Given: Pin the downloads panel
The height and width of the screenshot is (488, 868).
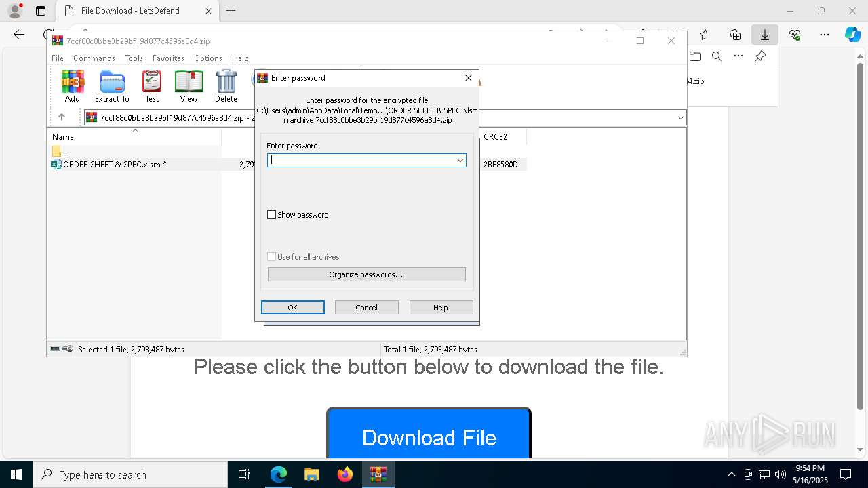Looking at the screenshot, I should click(x=760, y=56).
